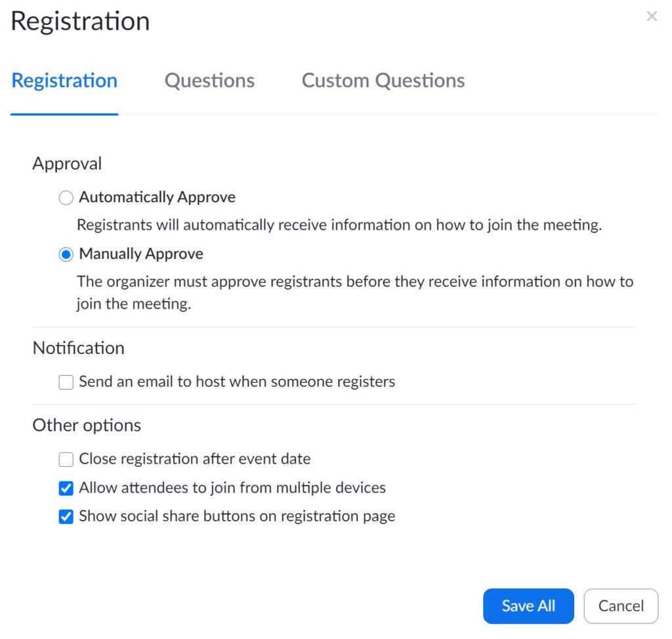Screen dimensions: 672x639
Task: Disable Show social share buttons checkbox
Action: 66,517
